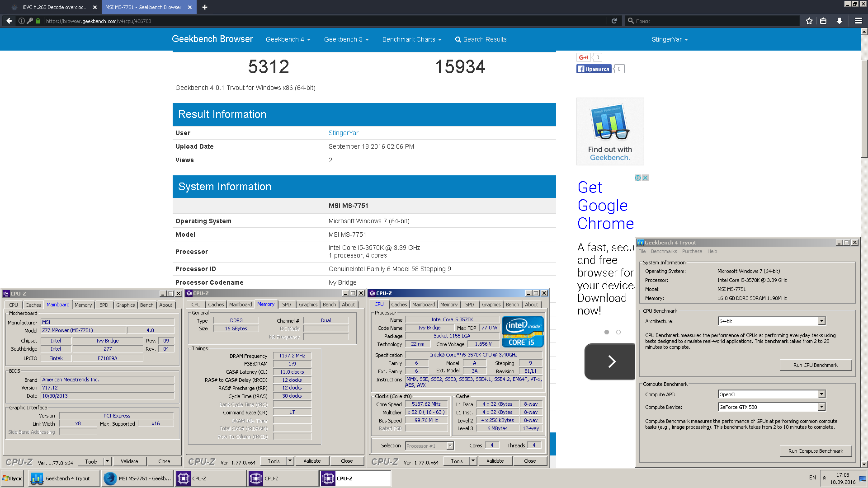The height and width of the screenshot is (488, 868).
Task: Open the About tab in Memory CPU-Z window
Action: (x=348, y=305)
